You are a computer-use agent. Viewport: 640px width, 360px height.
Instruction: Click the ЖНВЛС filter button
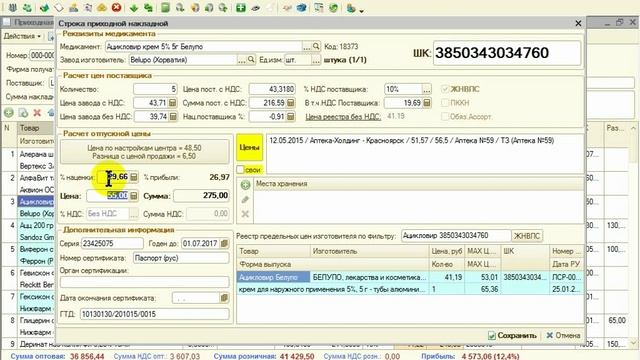527,236
